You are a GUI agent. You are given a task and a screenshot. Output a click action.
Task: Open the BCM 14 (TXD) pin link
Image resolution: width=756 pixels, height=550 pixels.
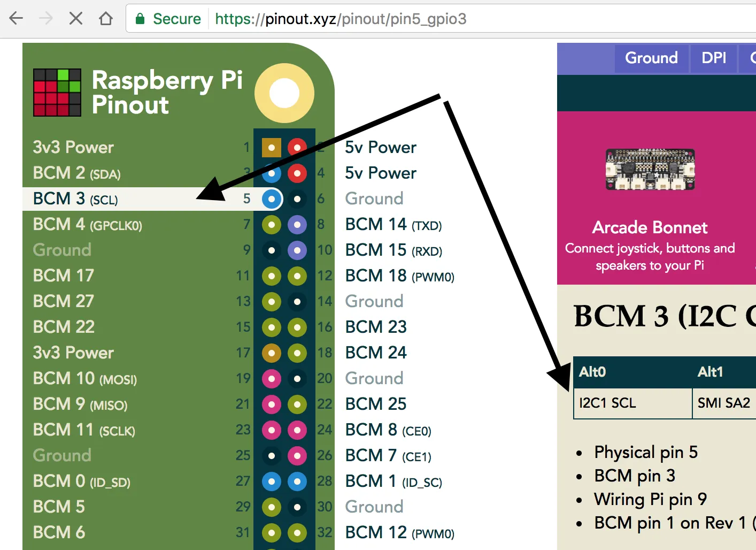pyautogui.click(x=394, y=225)
